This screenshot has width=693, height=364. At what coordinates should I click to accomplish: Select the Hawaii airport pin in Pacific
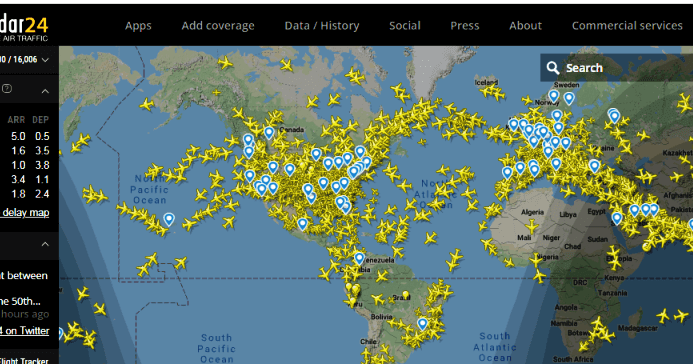click(x=169, y=219)
